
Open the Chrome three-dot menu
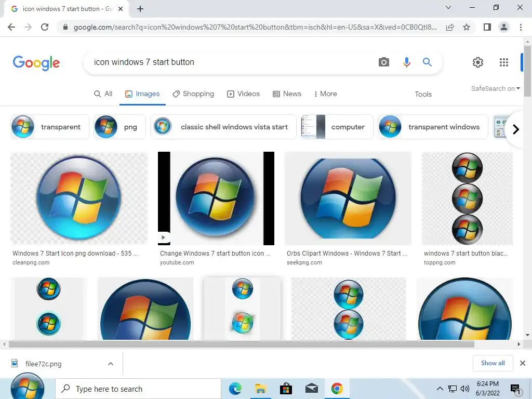pyautogui.click(x=521, y=27)
